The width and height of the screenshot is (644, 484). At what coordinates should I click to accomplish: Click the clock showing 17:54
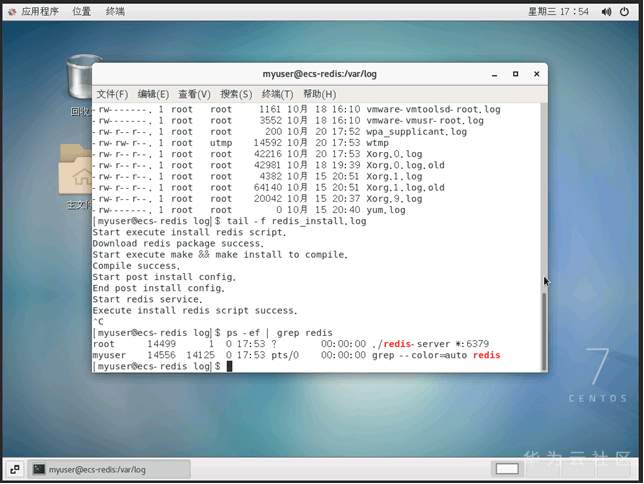point(558,12)
